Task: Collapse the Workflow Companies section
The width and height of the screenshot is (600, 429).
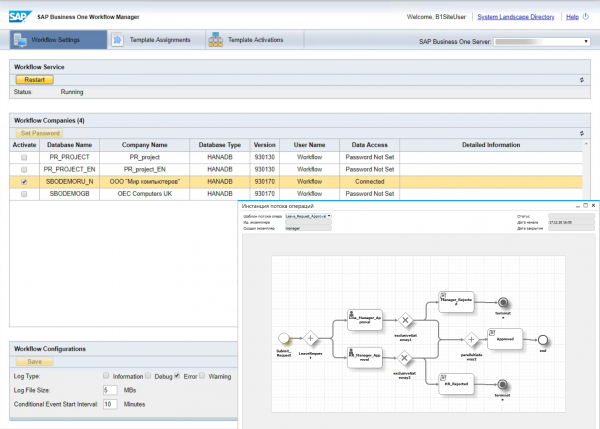Action: pyautogui.click(x=582, y=133)
